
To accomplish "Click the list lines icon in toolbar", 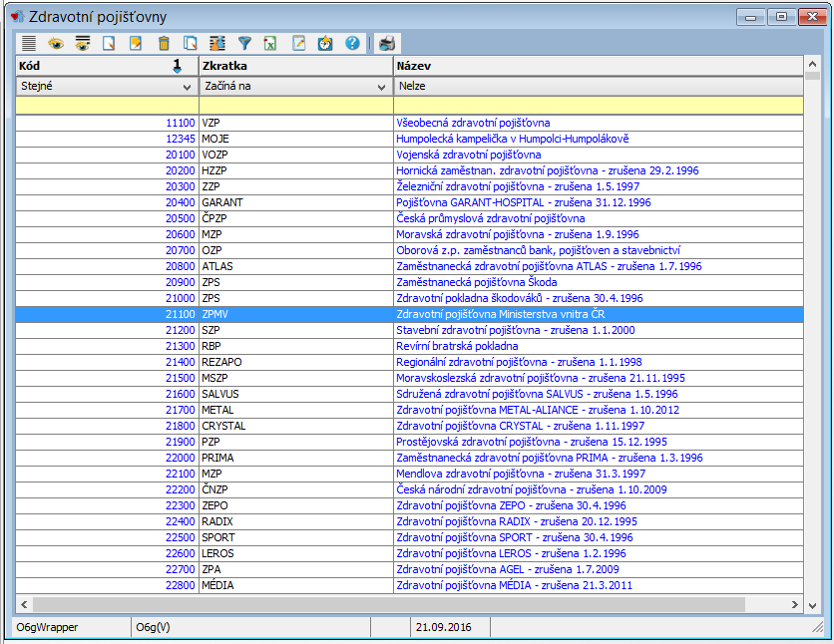I will pyautogui.click(x=29, y=43).
